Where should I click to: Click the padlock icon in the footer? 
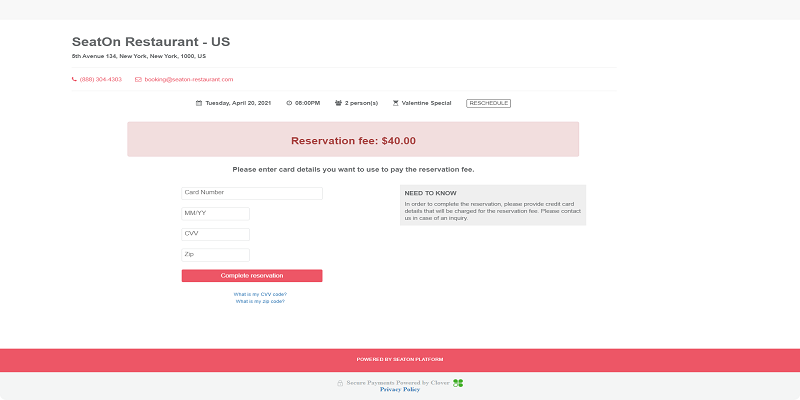[x=340, y=382]
